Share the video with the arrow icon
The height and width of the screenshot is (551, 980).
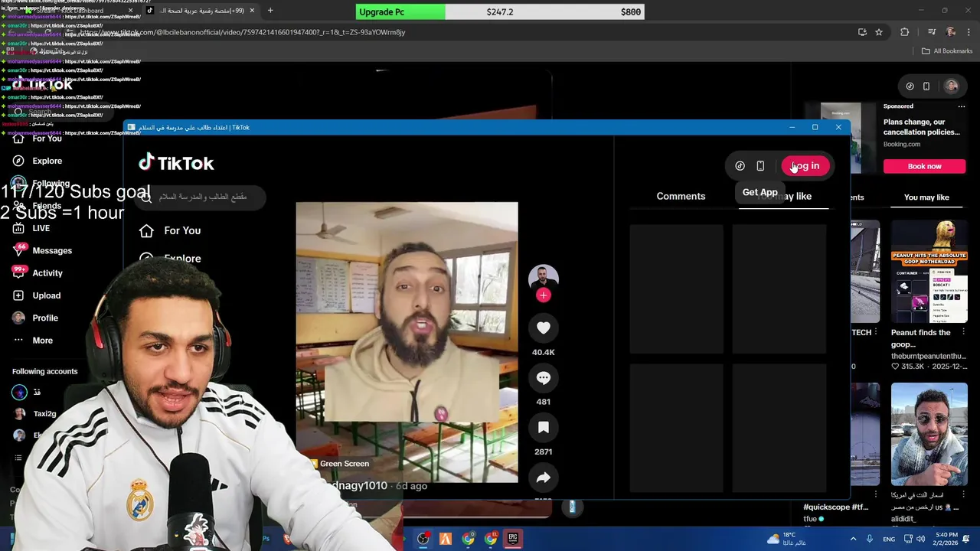543,478
